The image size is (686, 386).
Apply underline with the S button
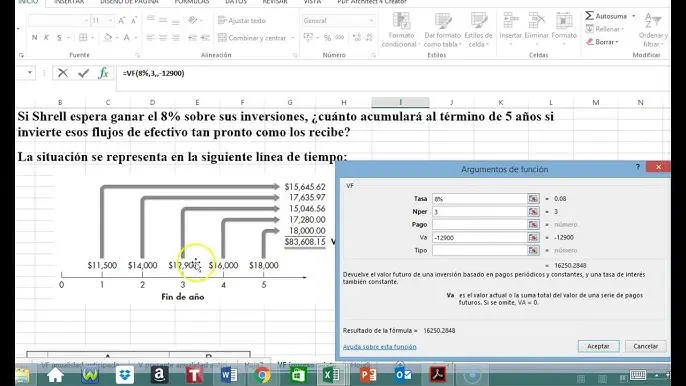[x=59, y=38]
